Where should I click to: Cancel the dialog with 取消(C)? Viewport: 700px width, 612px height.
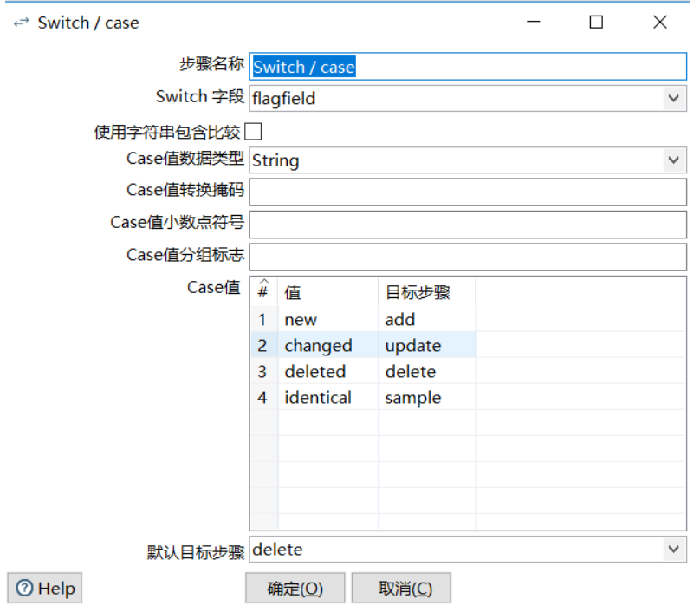pos(401,588)
